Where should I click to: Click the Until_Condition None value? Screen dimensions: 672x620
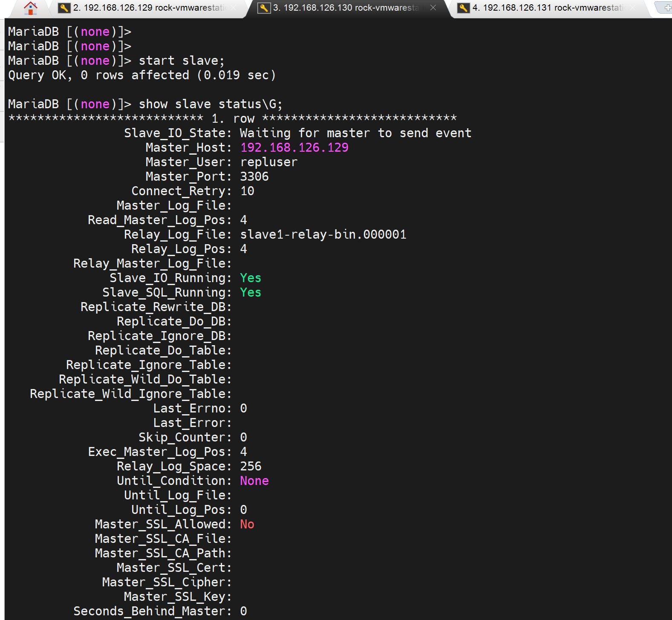[254, 481]
